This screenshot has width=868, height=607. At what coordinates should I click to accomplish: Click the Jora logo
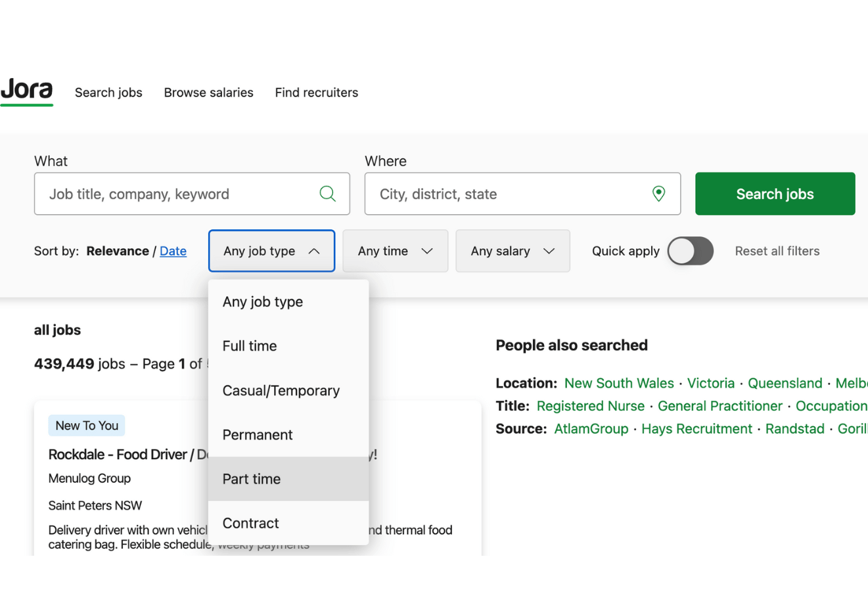click(26, 91)
